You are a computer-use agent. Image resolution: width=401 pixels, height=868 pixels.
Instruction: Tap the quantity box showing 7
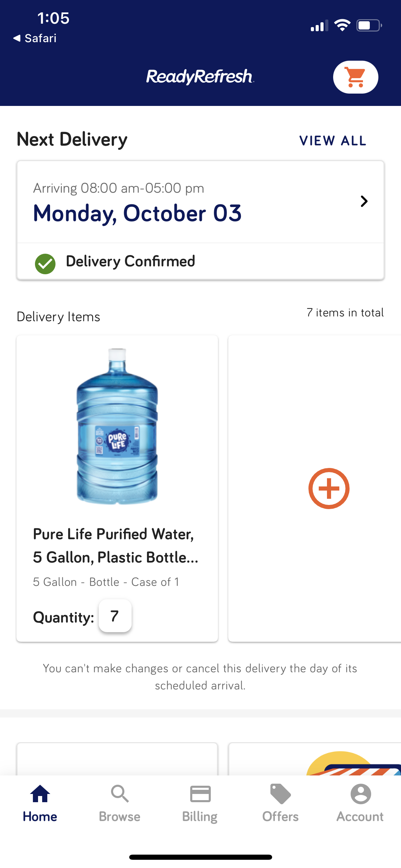point(115,616)
